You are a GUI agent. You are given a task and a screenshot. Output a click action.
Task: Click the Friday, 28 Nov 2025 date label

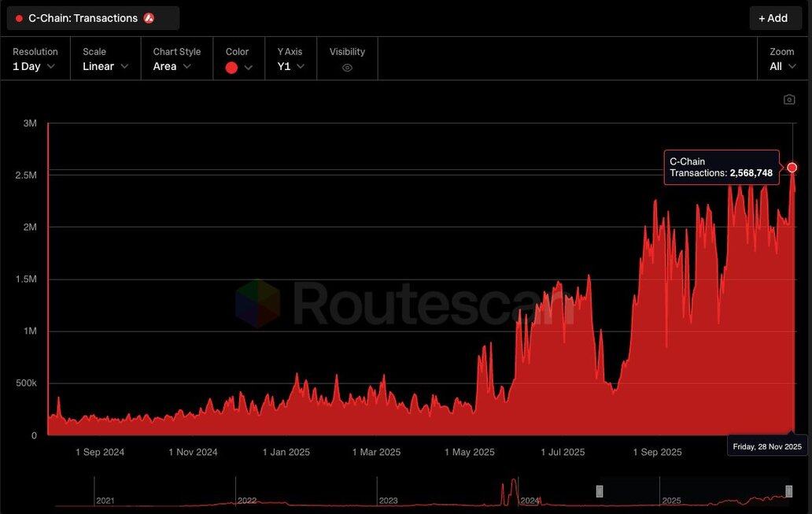767,446
